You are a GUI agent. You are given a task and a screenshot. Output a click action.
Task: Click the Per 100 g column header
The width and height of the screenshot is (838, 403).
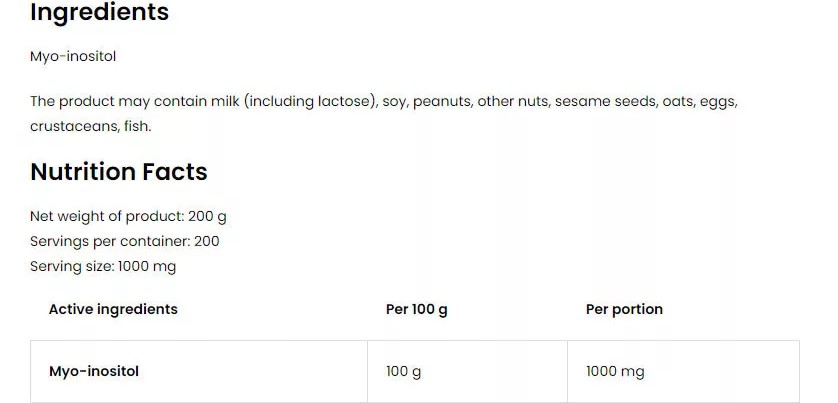tap(417, 309)
